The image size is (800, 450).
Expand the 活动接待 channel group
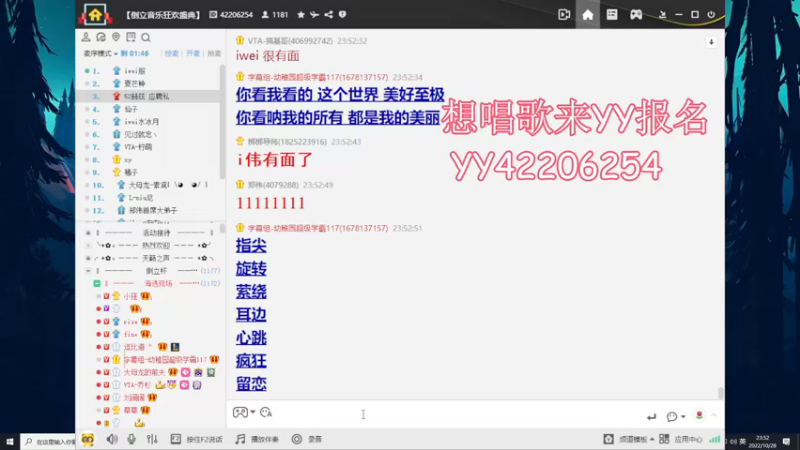88,233
